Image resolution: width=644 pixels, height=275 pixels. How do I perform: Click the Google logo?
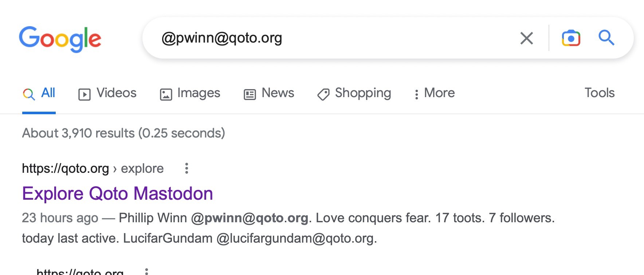[x=60, y=39]
